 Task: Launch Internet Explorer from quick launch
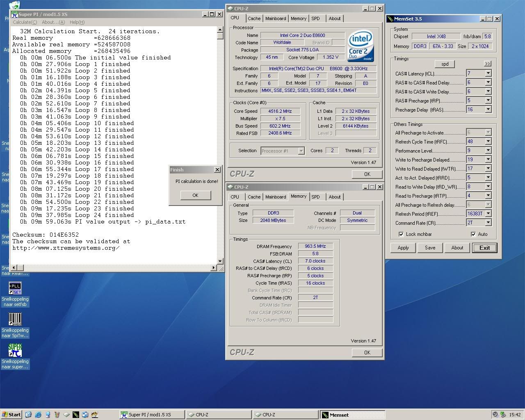(38, 415)
